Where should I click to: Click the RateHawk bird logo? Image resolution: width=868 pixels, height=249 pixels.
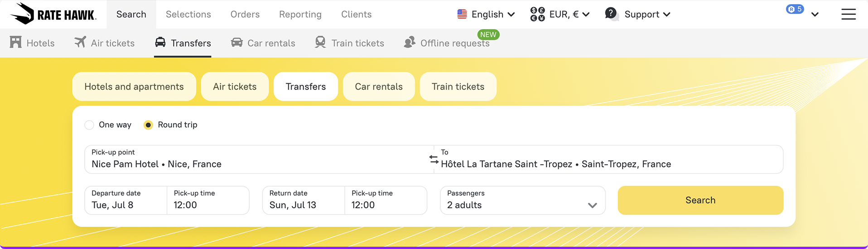[23, 14]
